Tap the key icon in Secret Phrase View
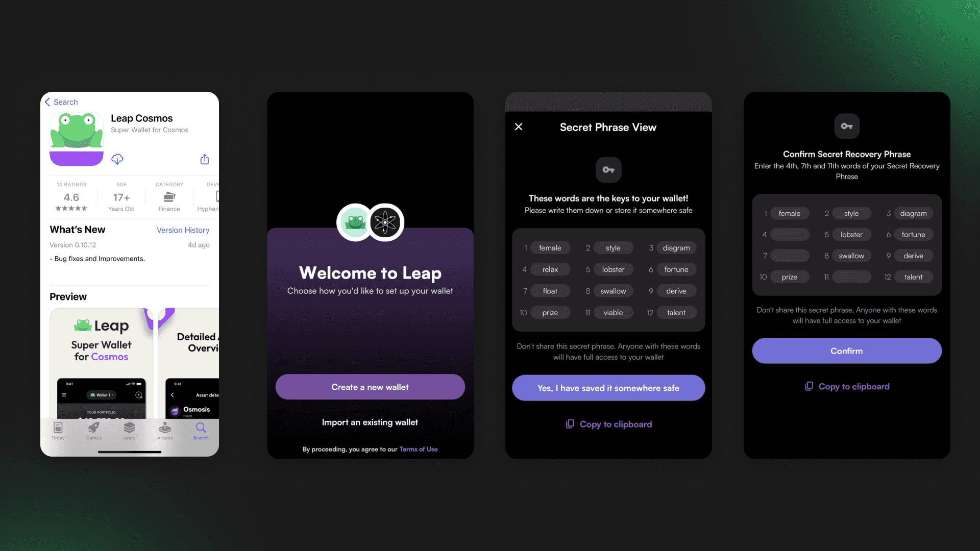This screenshot has width=980, height=551. (x=608, y=169)
